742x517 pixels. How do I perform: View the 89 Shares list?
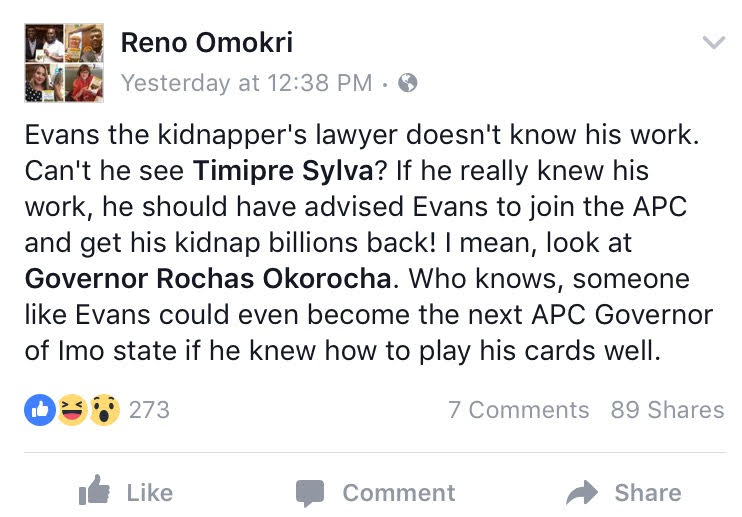(667, 410)
